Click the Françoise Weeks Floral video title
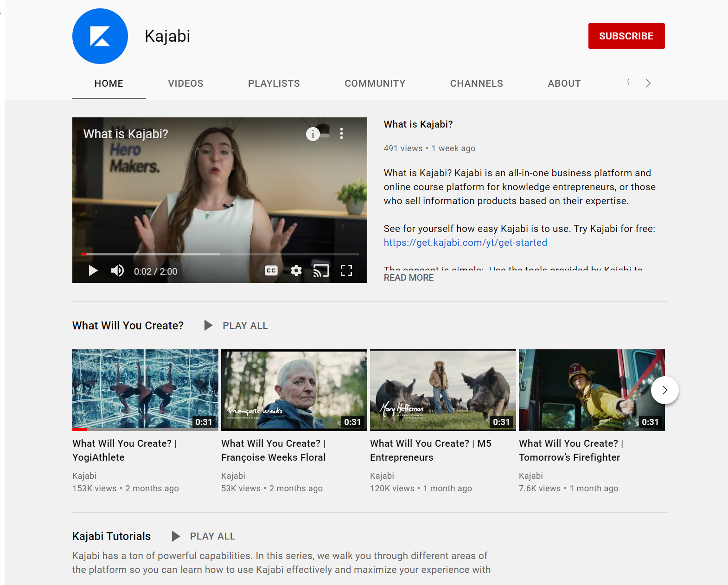Screen dimensions: 728x585 click(x=274, y=450)
